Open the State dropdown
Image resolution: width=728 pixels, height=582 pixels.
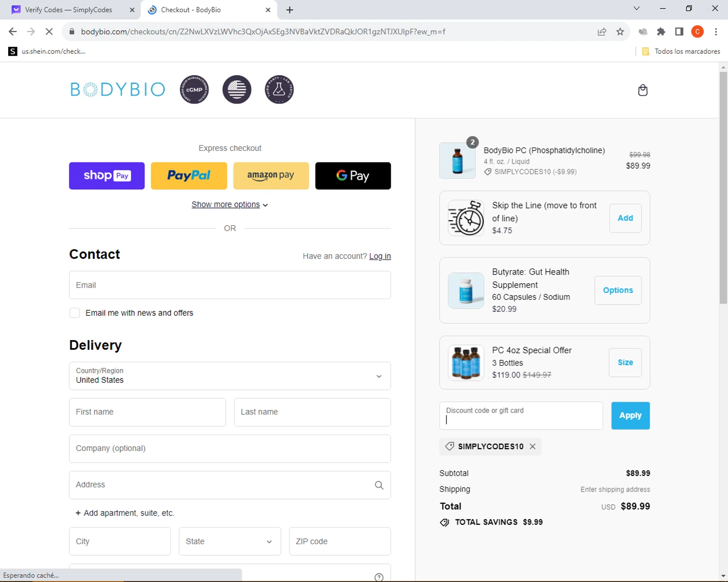coord(230,541)
